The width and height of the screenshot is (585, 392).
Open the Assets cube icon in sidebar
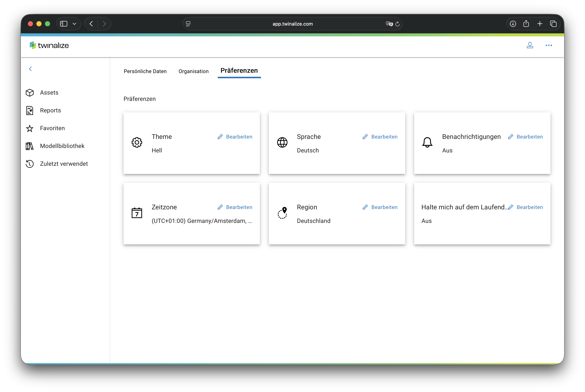click(30, 93)
